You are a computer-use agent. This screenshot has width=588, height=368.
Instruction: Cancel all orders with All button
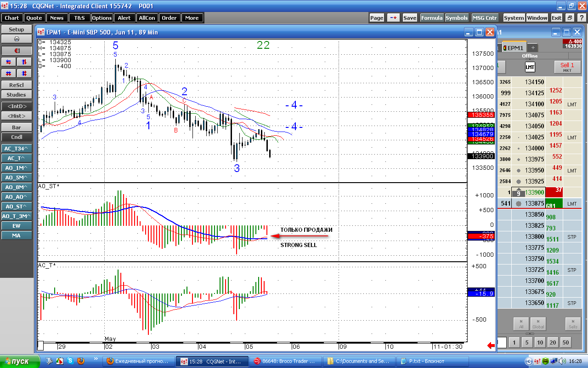521,324
